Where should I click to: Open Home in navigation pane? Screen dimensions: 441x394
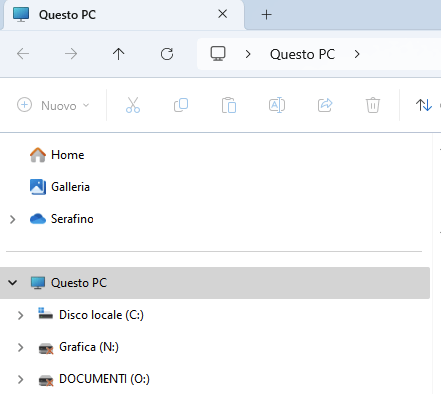(57, 155)
